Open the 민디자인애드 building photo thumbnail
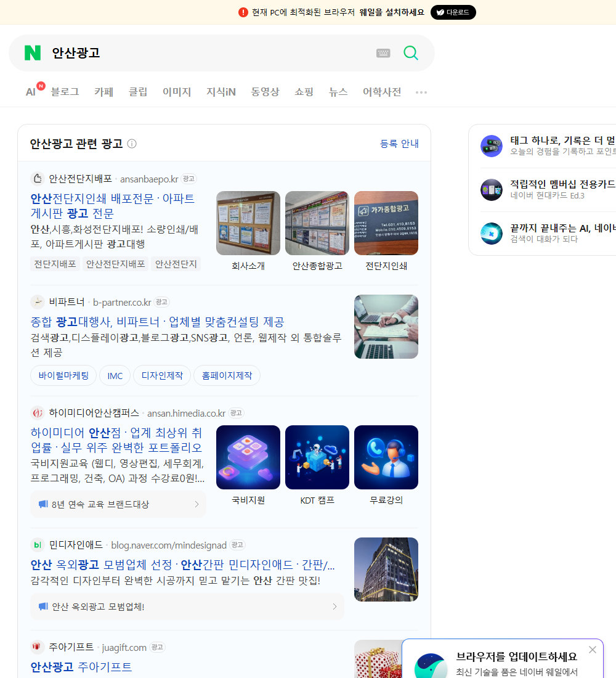This screenshot has height=678, width=616. click(386, 570)
